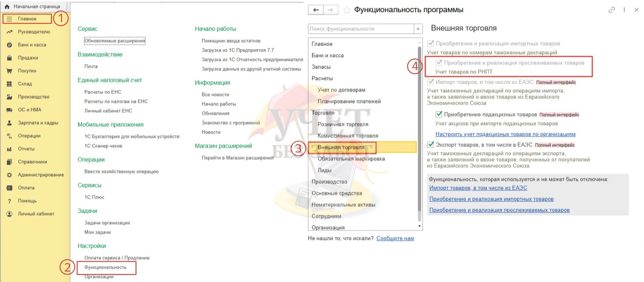Open Ввести хозяйственную операцию link

[121, 171]
